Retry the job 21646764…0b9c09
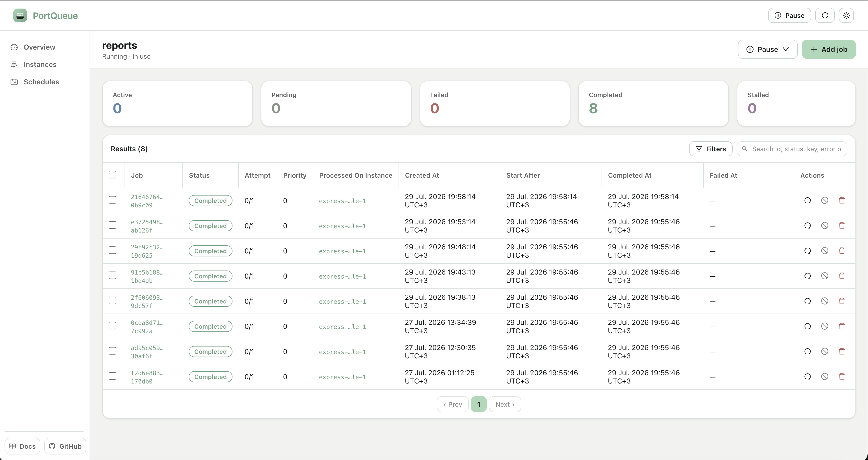The width and height of the screenshot is (868, 460). [807, 201]
